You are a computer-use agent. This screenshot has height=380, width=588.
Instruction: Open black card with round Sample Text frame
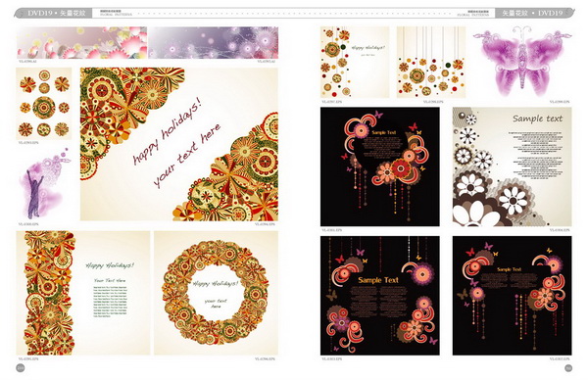380,166
